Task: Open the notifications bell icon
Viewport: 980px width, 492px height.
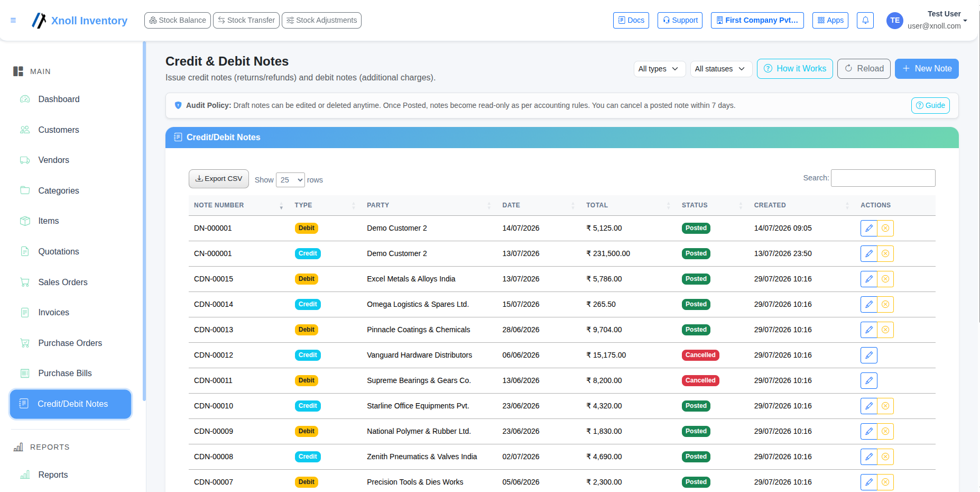Action: [x=865, y=20]
